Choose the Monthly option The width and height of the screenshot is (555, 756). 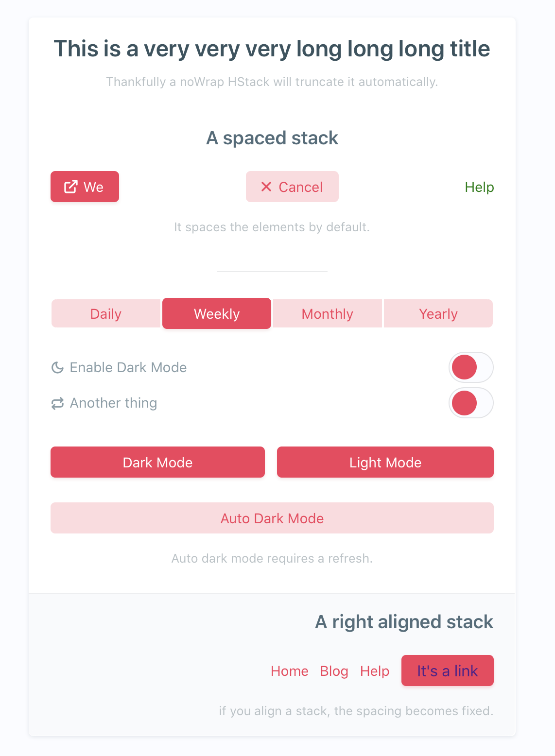[328, 314]
